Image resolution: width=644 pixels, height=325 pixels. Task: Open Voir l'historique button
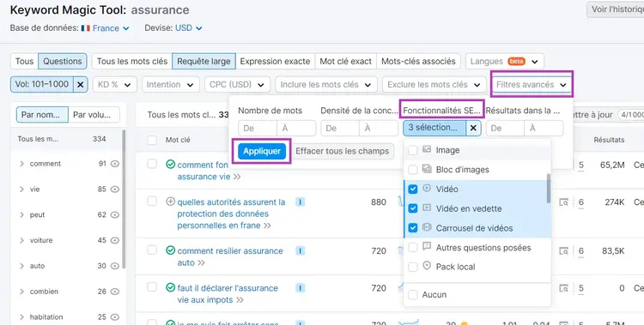tap(616, 9)
